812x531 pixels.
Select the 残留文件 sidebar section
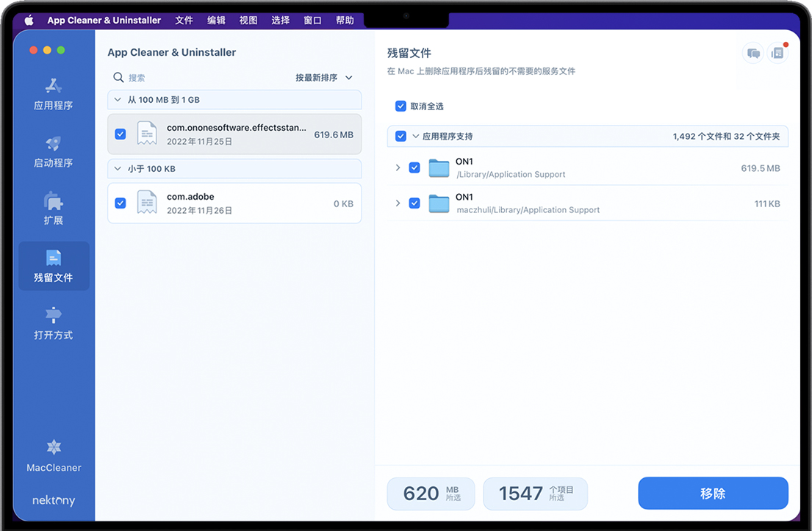(54, 266)
